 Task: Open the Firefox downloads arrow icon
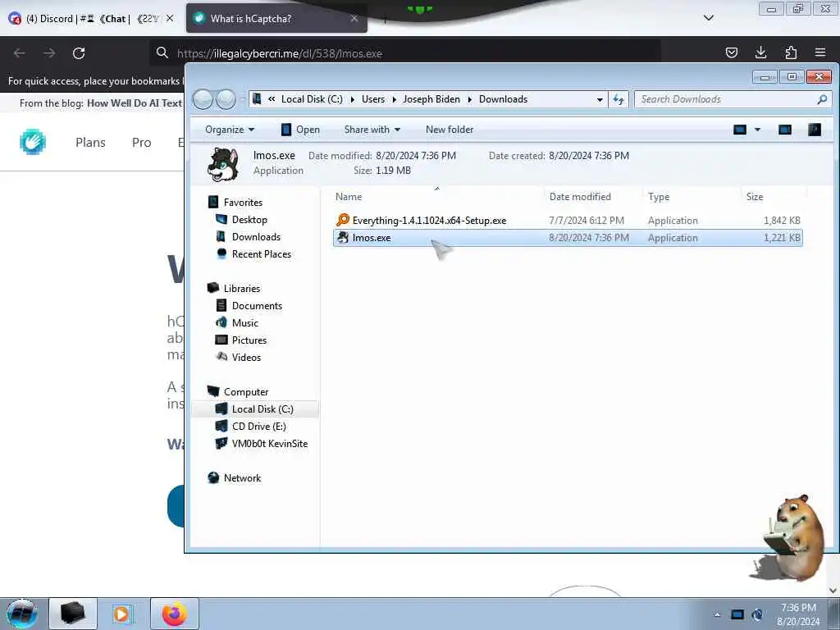pyautogui.click(x=760, y=52)
